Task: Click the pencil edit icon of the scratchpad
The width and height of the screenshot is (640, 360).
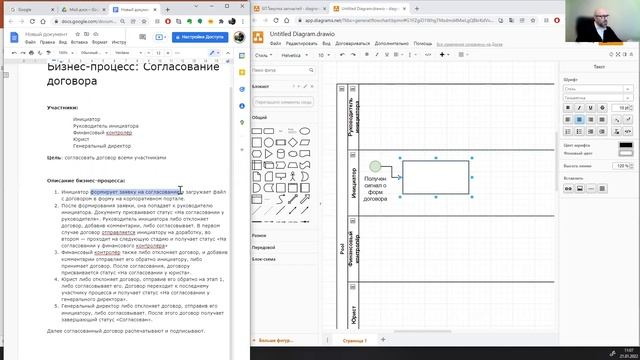Action: pos(305,87)
